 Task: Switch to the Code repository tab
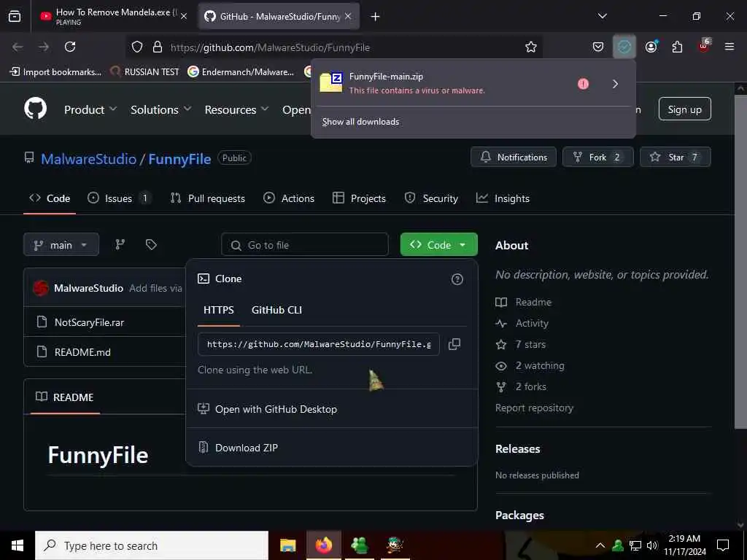pyautogui.click(x=50, y=198)
